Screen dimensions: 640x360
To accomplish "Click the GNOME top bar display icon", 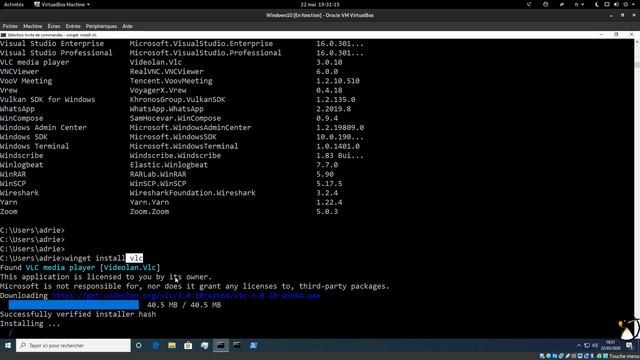I will tap(607, 4).
